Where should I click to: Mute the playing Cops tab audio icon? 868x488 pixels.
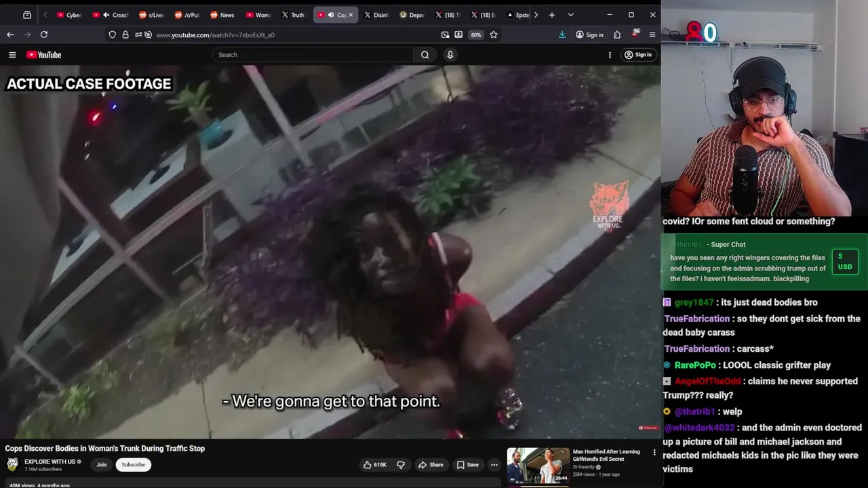coord(331,15)
